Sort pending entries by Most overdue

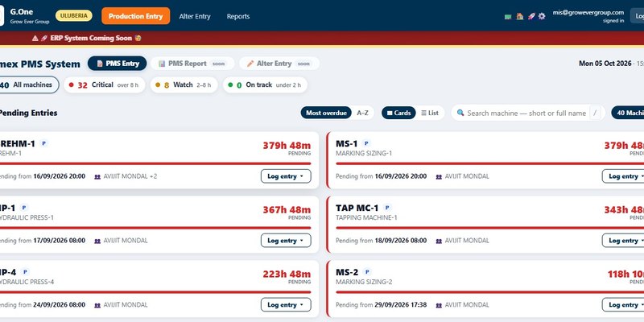[326, 113]
